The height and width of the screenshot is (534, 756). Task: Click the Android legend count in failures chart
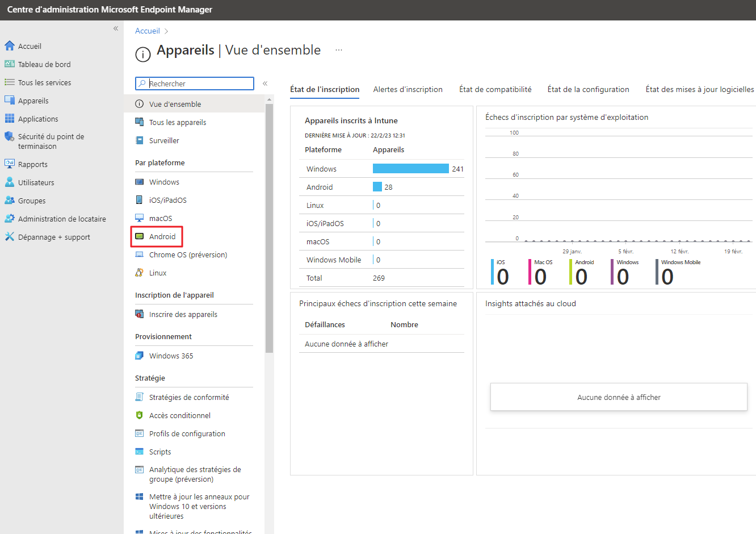pos(581,277)
